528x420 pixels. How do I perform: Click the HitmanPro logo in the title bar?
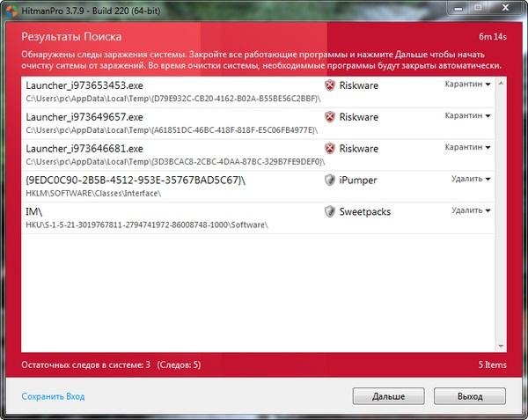click(x=11, y=11)
